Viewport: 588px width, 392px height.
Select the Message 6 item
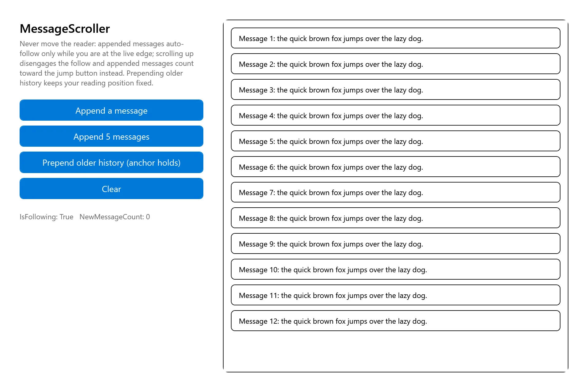click(396, 167)
